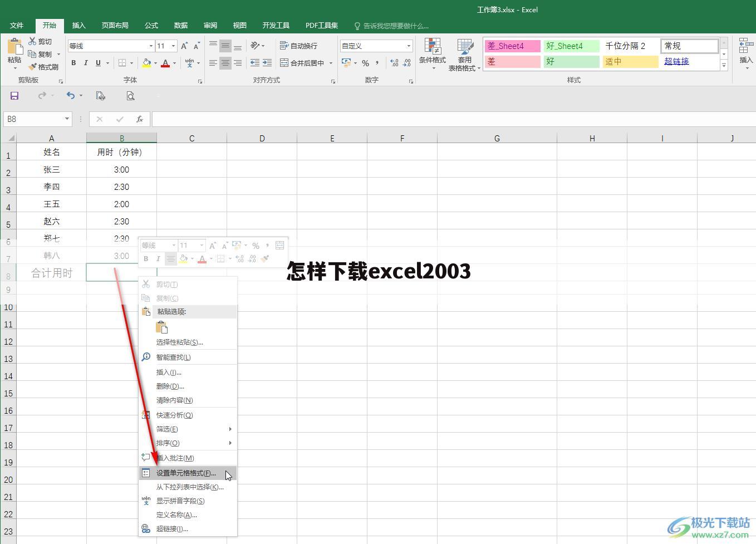Choose Format Cells (设置单元格格式) menu item

188,473
